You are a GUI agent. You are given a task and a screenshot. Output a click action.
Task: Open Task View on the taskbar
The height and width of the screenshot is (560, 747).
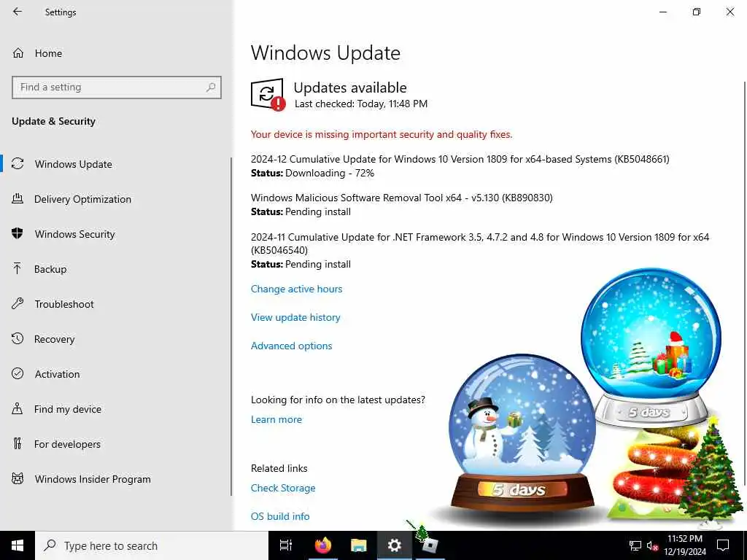pos(285,545)
